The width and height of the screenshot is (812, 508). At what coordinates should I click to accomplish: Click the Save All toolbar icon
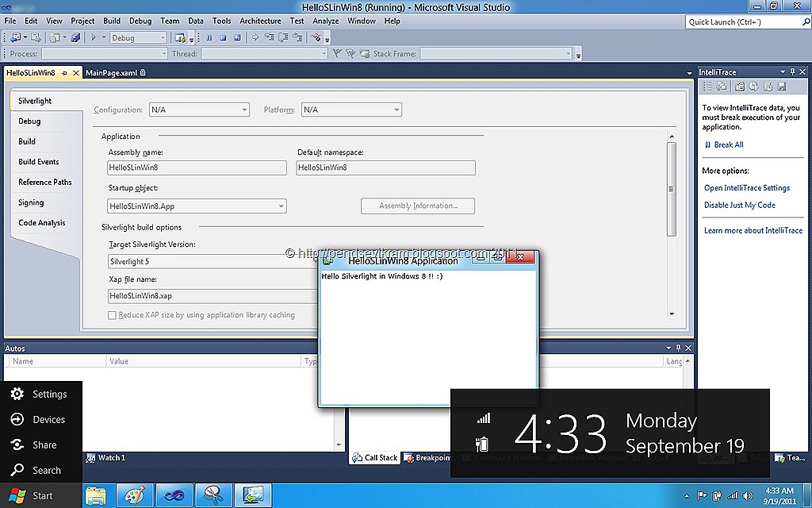pyautogui.click(x=75, y=37)
